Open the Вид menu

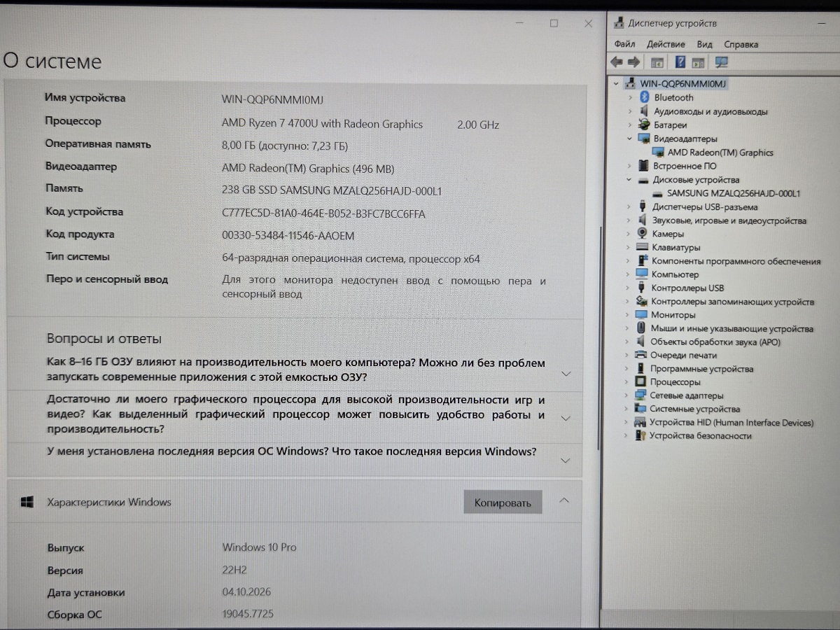(704, 44)
